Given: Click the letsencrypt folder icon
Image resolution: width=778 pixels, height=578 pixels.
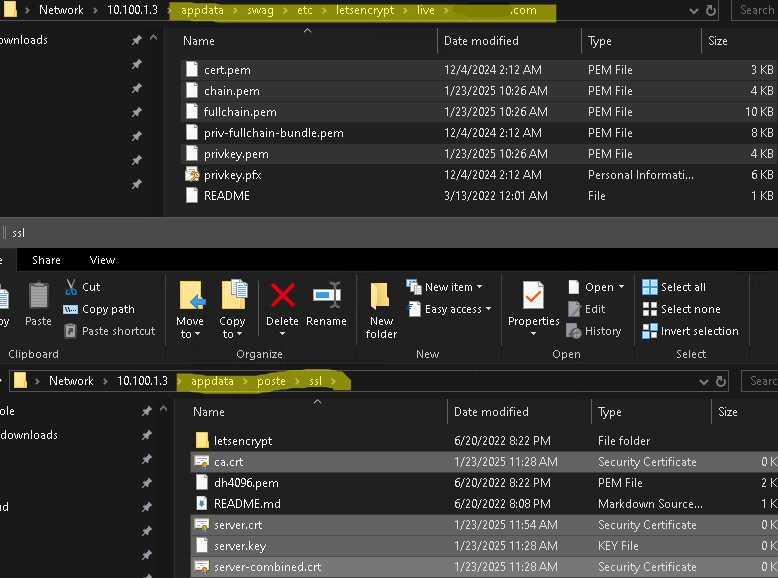Looking at the screenshot, I should (201, 441).
